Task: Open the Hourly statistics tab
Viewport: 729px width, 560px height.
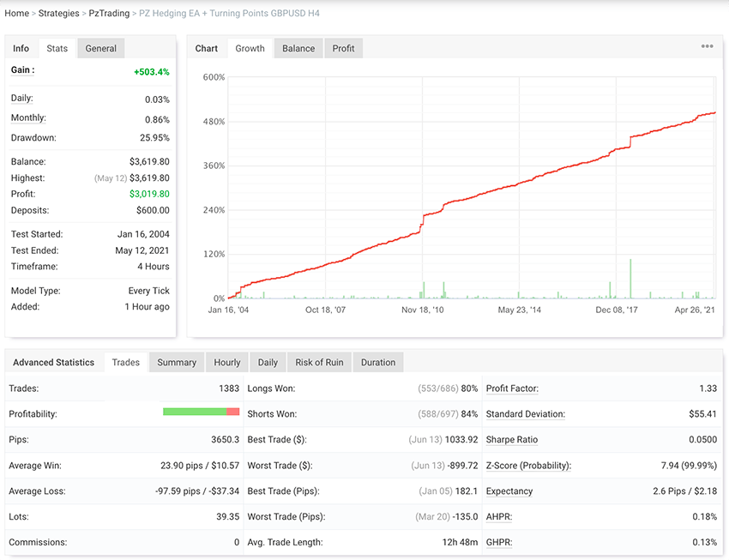Action: (227, 363)
